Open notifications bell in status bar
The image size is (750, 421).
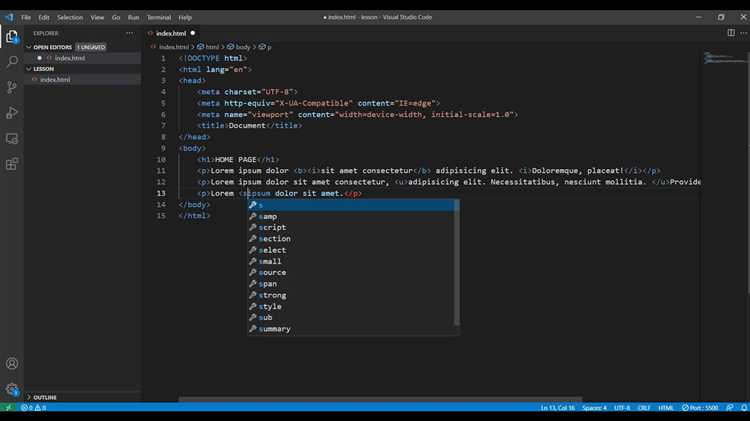744,408
